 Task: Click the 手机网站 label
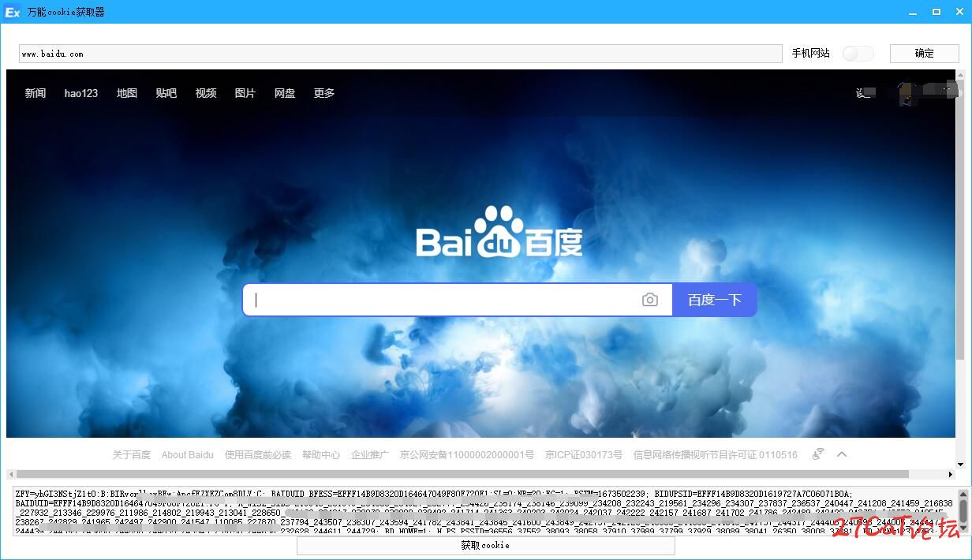pos(811,53)
